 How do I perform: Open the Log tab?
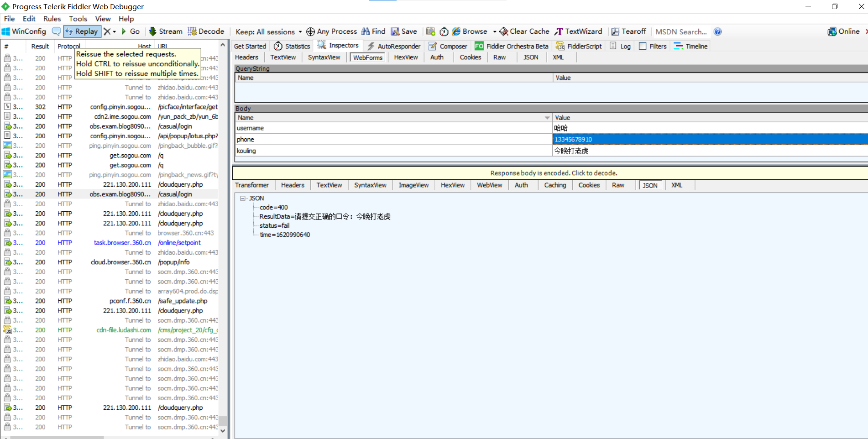(620, 46)
